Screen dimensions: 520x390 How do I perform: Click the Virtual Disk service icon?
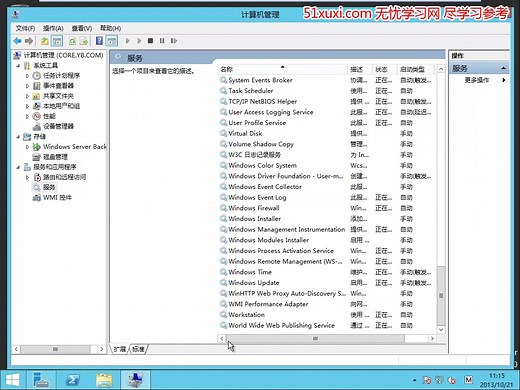point(223,133)
